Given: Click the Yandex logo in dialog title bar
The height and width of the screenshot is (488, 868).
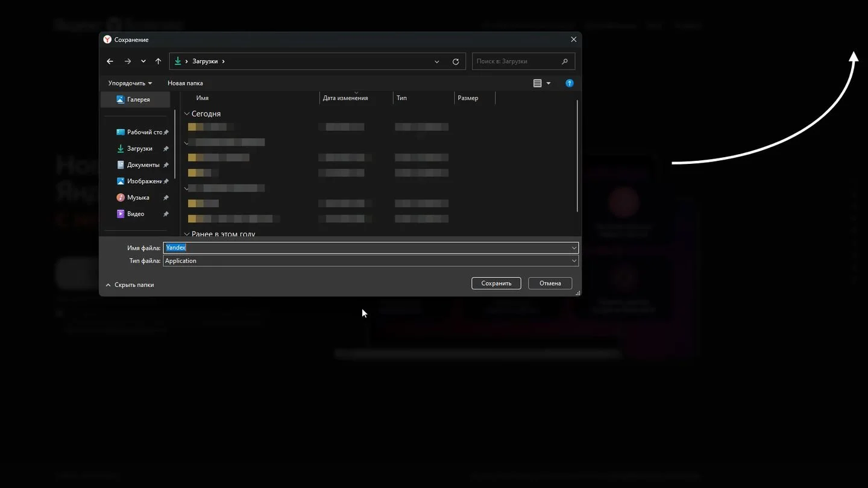Looking at the screenshot, I should pyautogui.click(x=107, y=39).
